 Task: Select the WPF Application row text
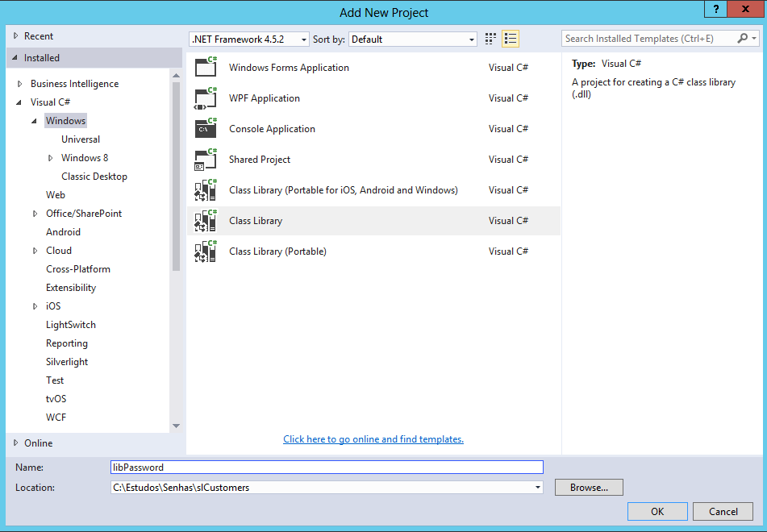[x=265, y=98]
